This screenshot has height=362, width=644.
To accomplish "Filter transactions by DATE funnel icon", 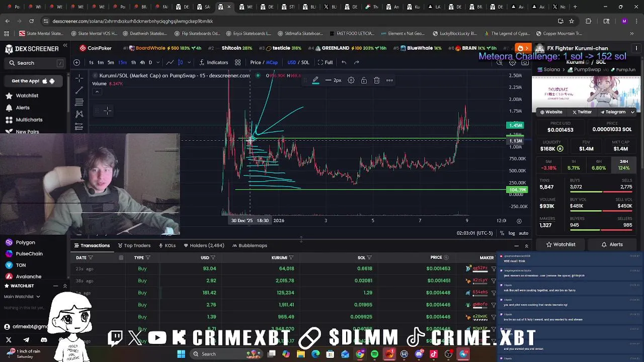I will click(x=91, y=257).
